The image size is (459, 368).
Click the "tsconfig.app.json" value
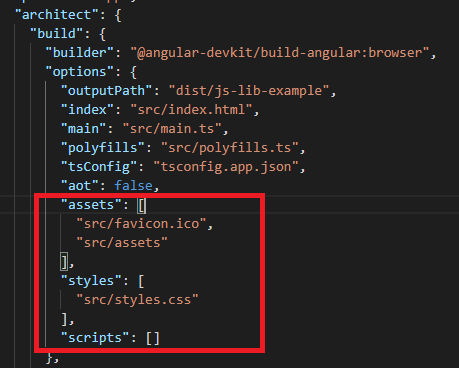coord(226,167)
